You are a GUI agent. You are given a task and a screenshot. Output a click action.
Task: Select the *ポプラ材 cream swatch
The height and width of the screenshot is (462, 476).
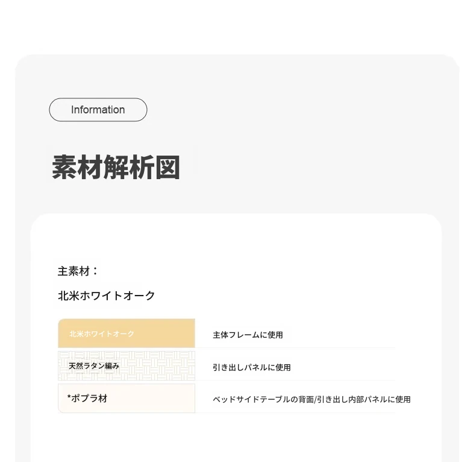[127, 398]
